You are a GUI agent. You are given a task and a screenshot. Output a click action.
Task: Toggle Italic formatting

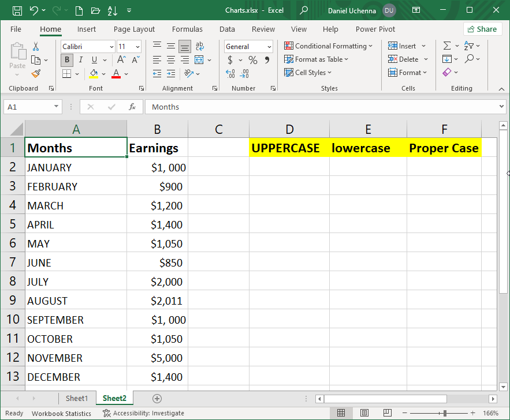coord(80,60)
